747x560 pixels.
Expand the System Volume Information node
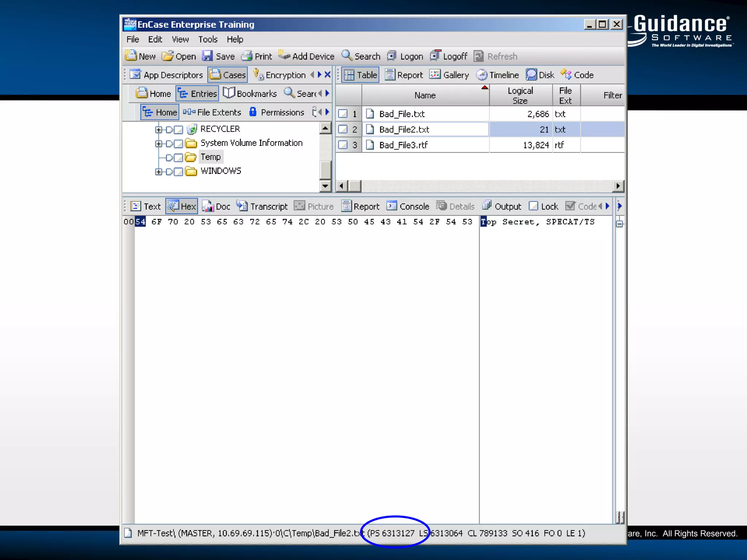(x=158, y=144)
